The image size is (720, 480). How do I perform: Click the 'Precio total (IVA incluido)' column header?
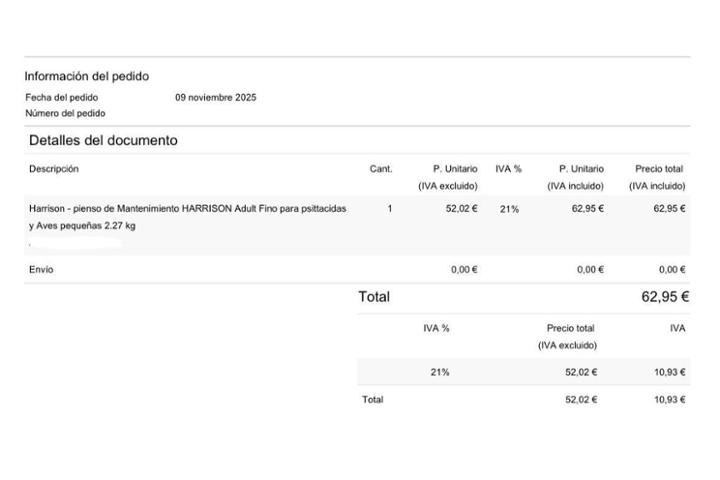pos(658,177)
